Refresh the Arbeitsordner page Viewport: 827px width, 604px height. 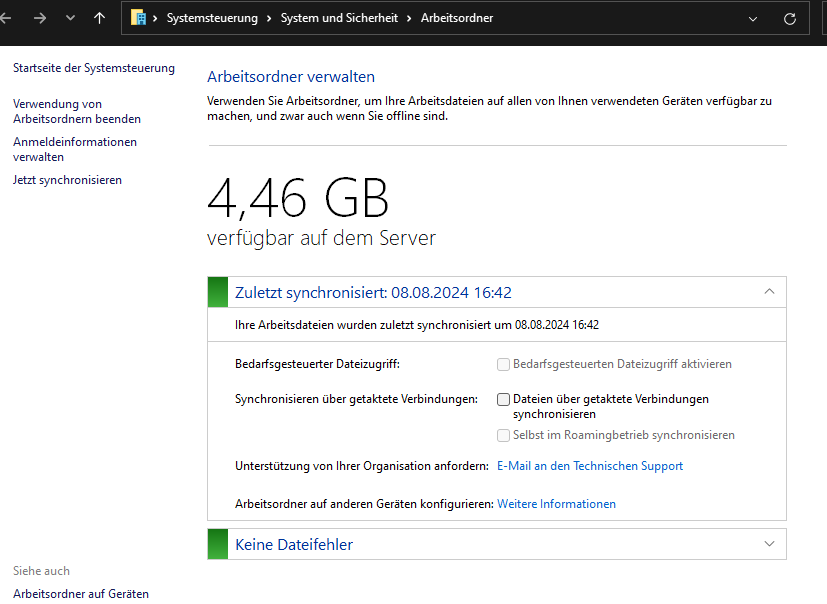pos(790,19)
